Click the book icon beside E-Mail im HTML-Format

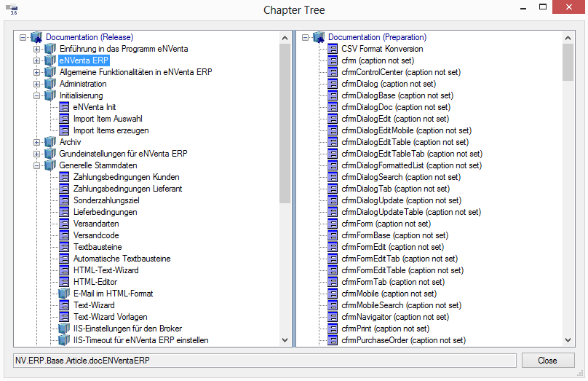(x=64, y=293)
